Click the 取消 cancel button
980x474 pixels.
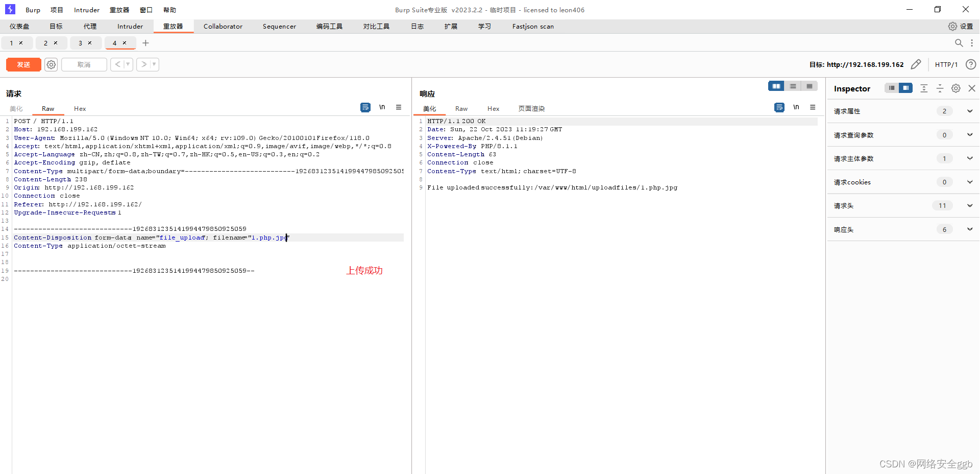coord(84,64)
